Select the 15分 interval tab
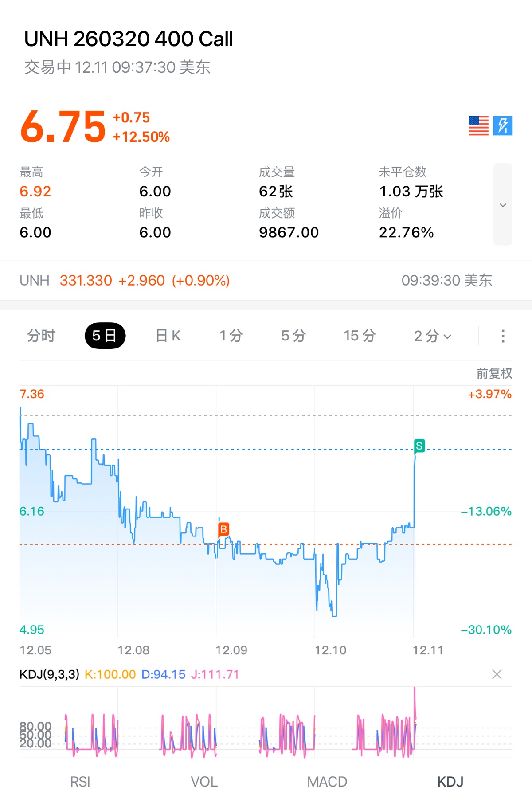The height and width of the screenshot is (810, 532). tap(360, 336)
